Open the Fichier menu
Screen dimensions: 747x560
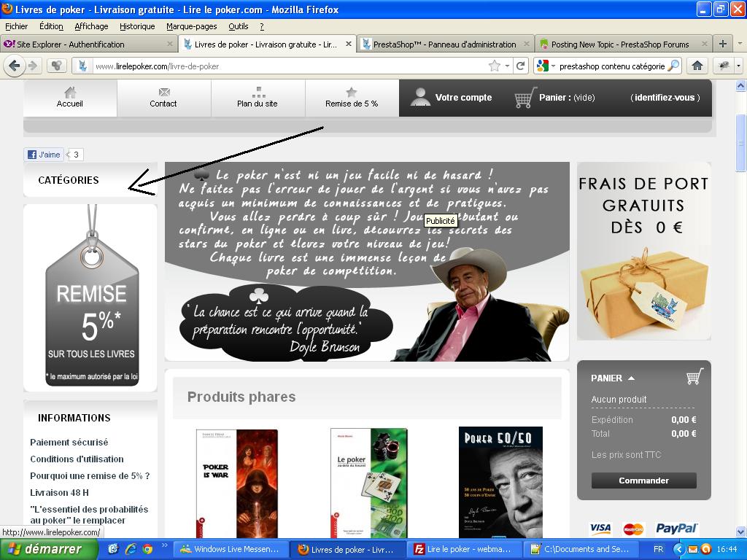pyautogui.click(x=17, y=26)
